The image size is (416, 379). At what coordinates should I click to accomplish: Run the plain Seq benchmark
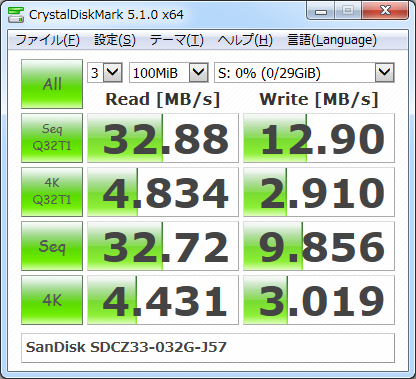tap(52, 246)
